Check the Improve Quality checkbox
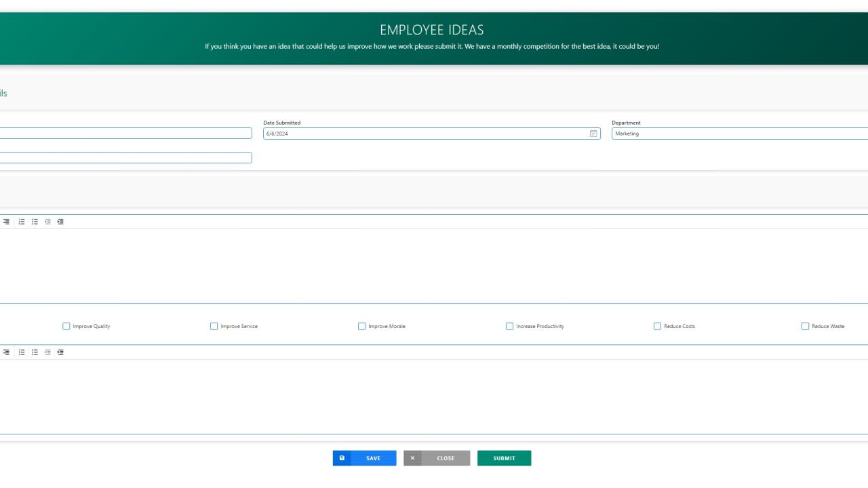 pyautogui.click(x=66, y=326)
